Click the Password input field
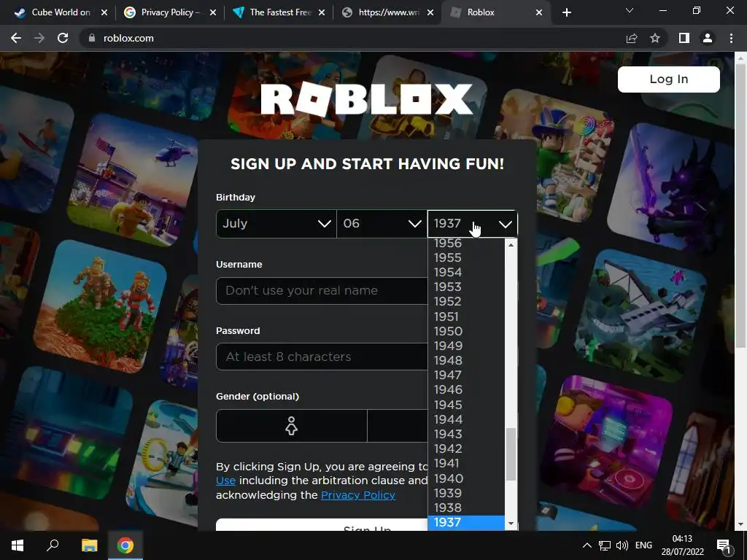 click(322, 357)
